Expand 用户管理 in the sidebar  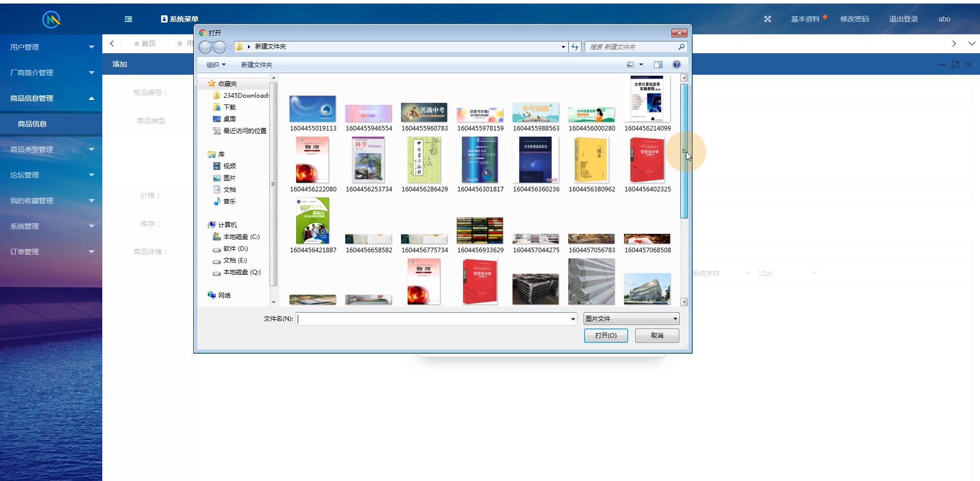tap(51, 47)
